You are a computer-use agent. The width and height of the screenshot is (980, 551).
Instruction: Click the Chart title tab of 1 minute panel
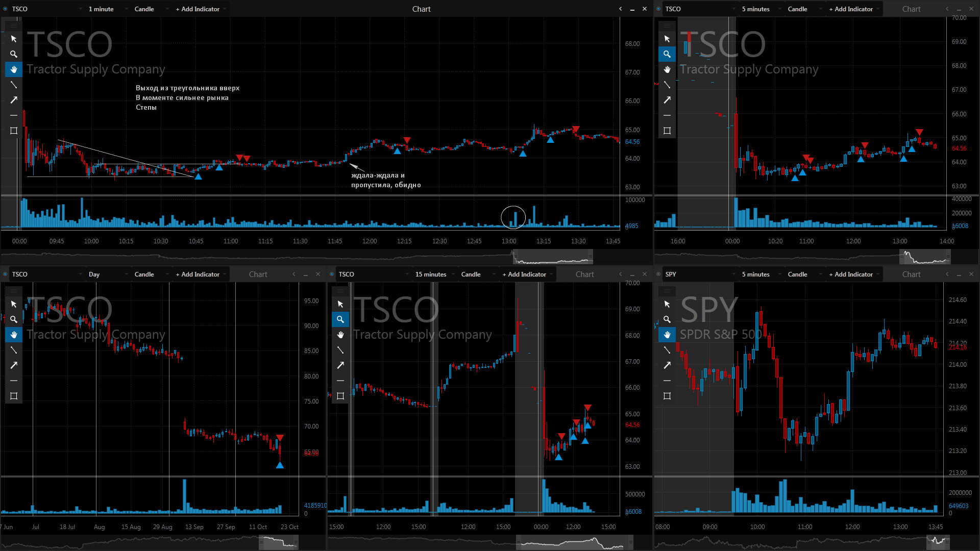[422, 9]
